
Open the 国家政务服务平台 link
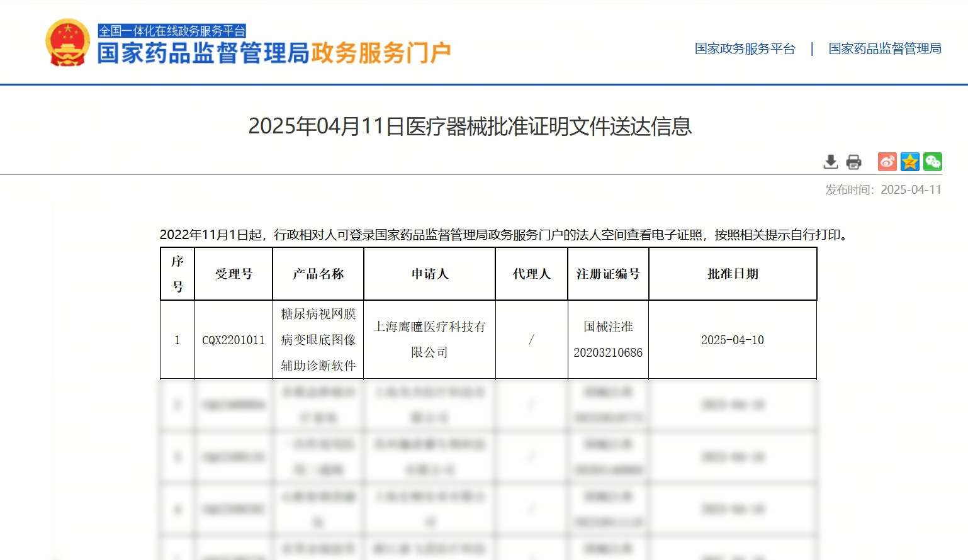tap(745, 48)
